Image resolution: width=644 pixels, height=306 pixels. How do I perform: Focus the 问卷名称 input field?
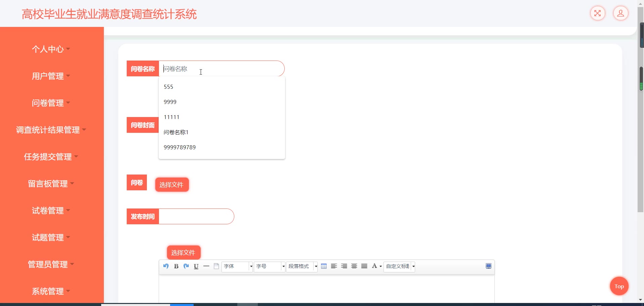click(x=222, y=69)
